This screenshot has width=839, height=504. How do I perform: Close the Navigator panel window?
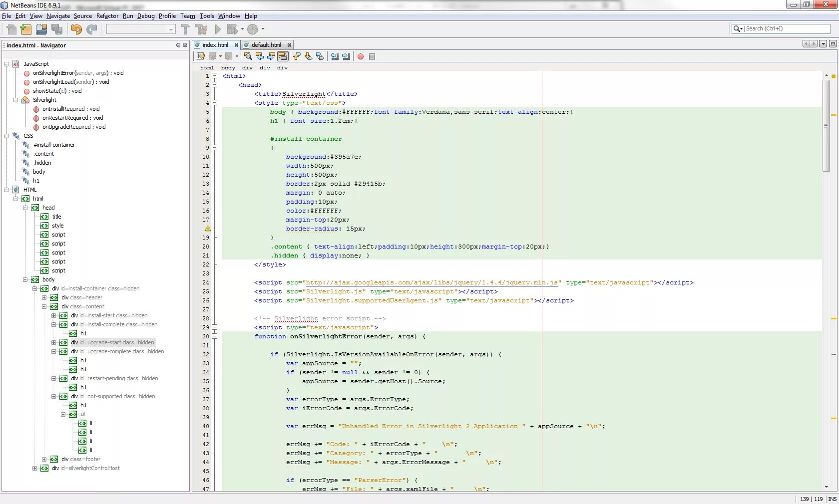(x=185, y=45)
